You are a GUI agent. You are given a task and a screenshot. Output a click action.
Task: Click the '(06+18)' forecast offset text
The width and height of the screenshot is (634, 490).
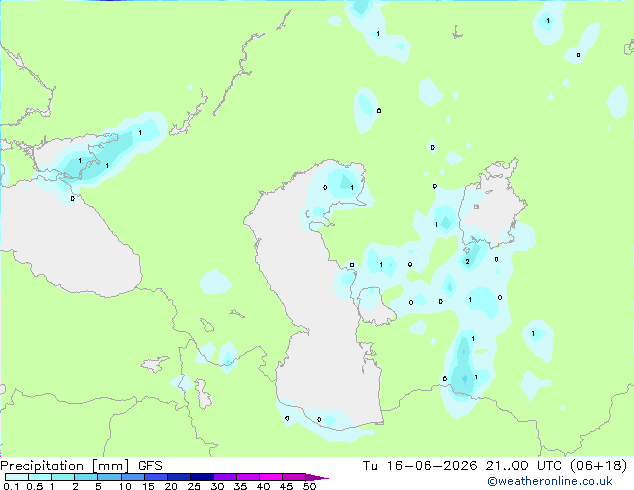point(598,466)
